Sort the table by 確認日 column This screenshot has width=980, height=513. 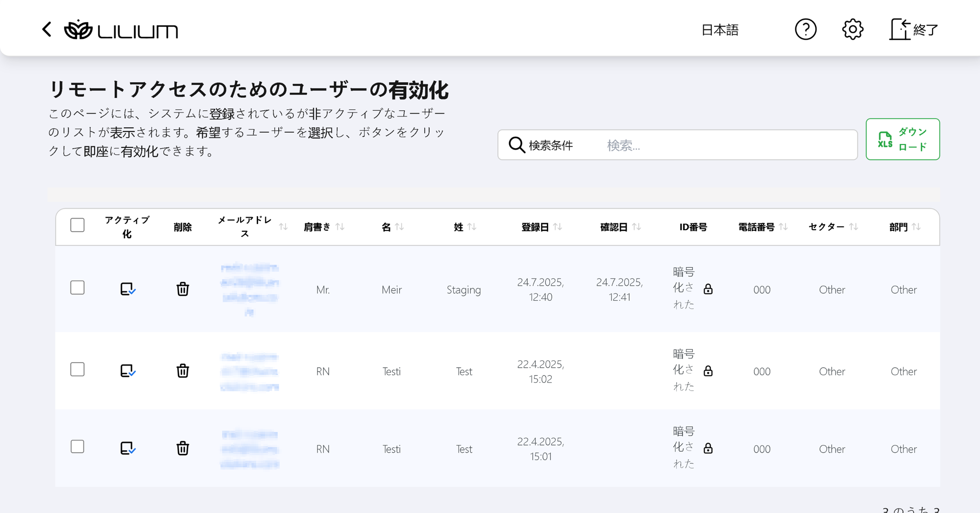coord(636,227)
